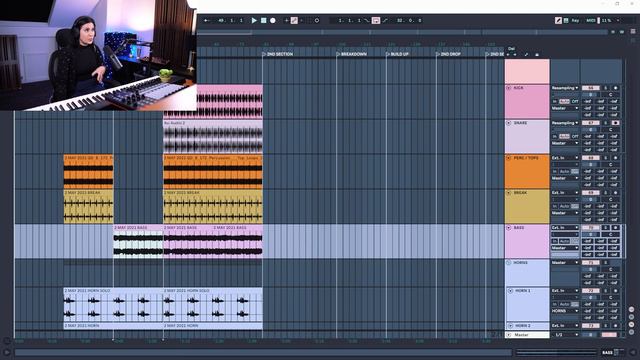Open SNARE input Resampling dropdown
Image resolution: width=640 pixels, height=360 pixels.
(565, 123)
